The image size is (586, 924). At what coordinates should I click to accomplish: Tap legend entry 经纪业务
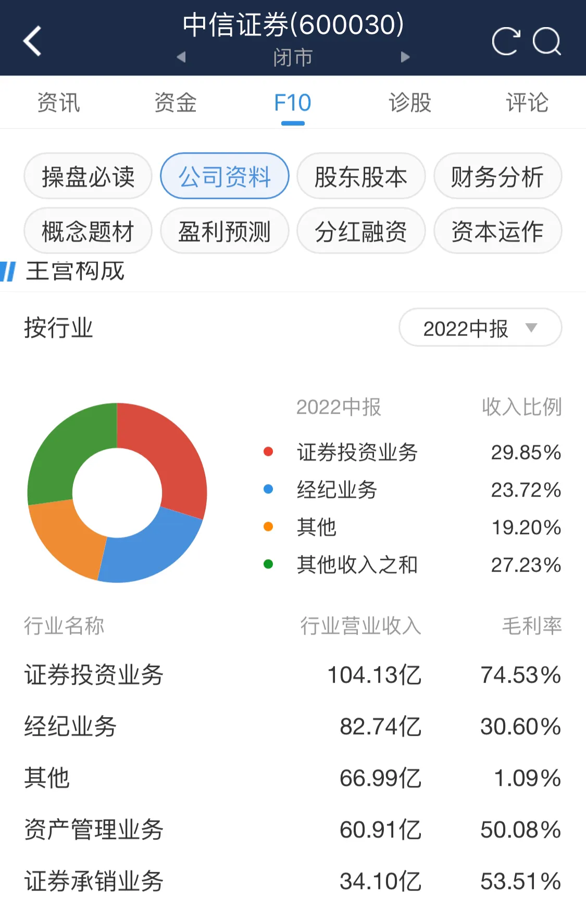(337, 489)
